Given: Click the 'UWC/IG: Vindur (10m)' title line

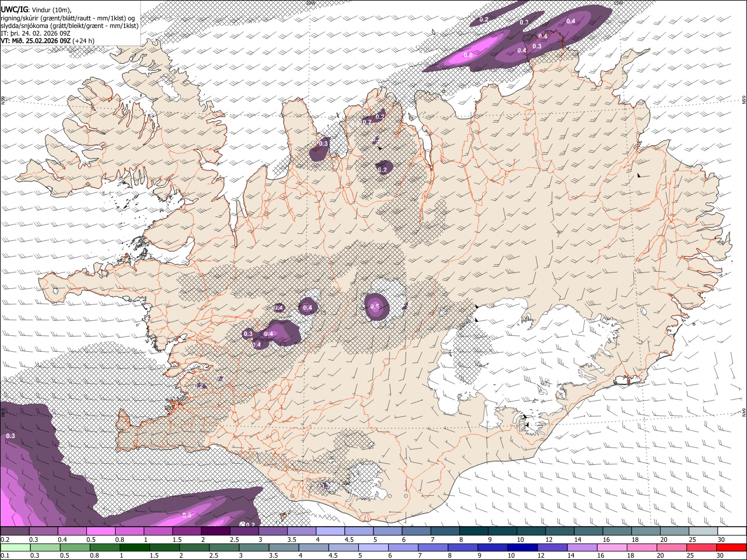Looking at the screenshot, I should pyautogui.click(x=36, y=10).
